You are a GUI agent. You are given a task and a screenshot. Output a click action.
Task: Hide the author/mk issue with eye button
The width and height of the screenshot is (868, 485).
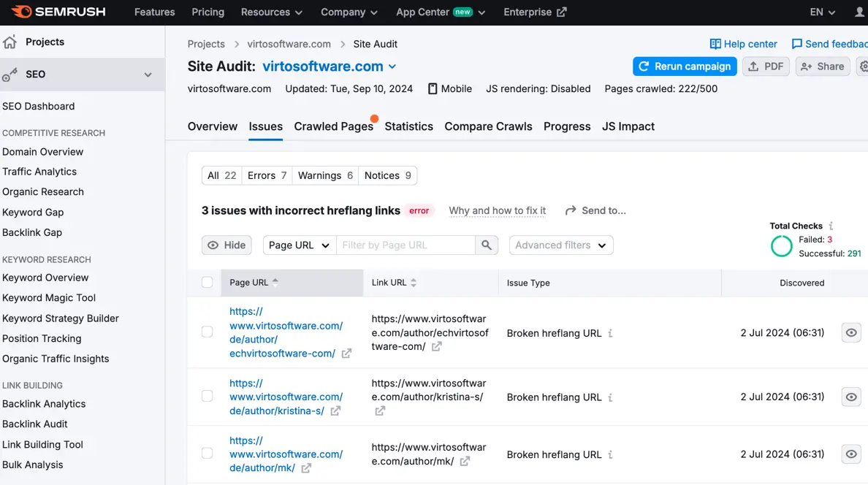point(851,454)
